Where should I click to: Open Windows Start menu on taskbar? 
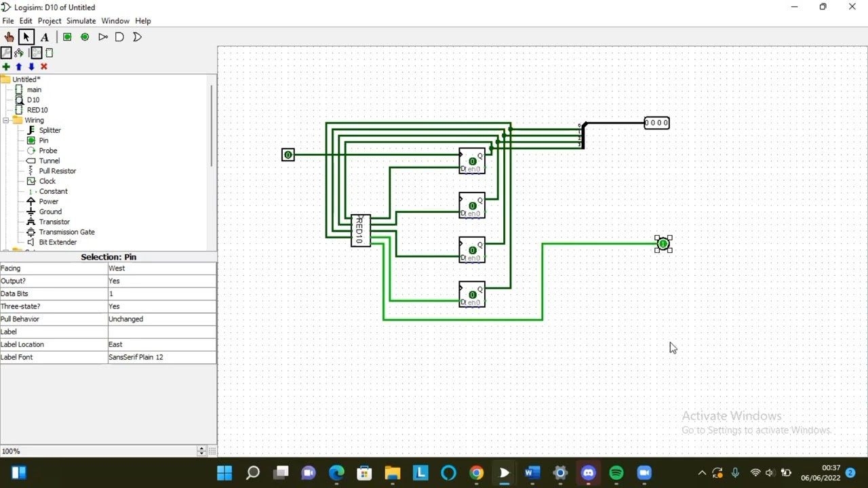coord(224,472)
